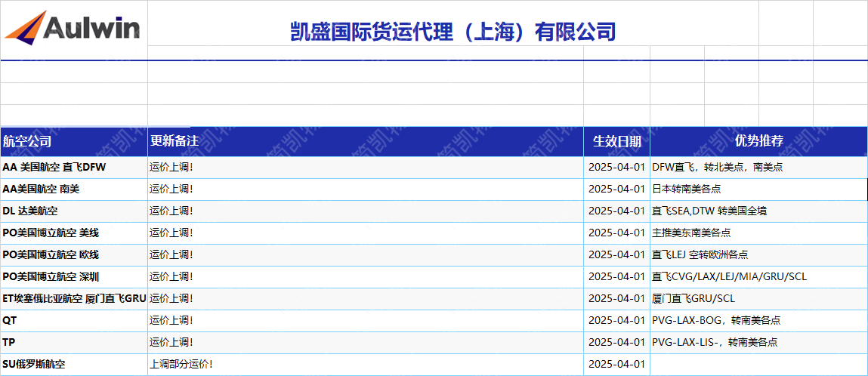868x376 pixels.
Task: Select cell ET埃塞俄比亚航空 厦门直飞GRU
Action: (74, 298)
